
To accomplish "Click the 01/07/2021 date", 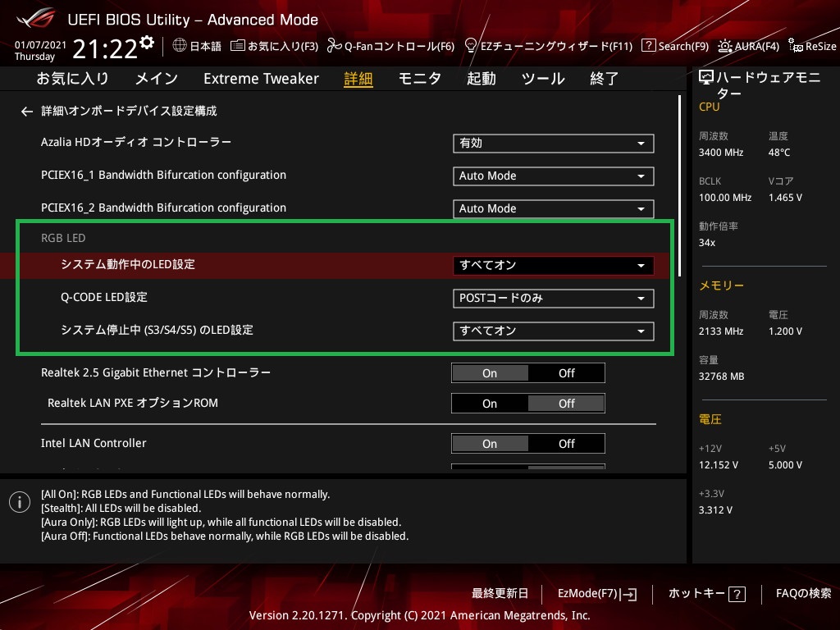I will tap(40, 45).
